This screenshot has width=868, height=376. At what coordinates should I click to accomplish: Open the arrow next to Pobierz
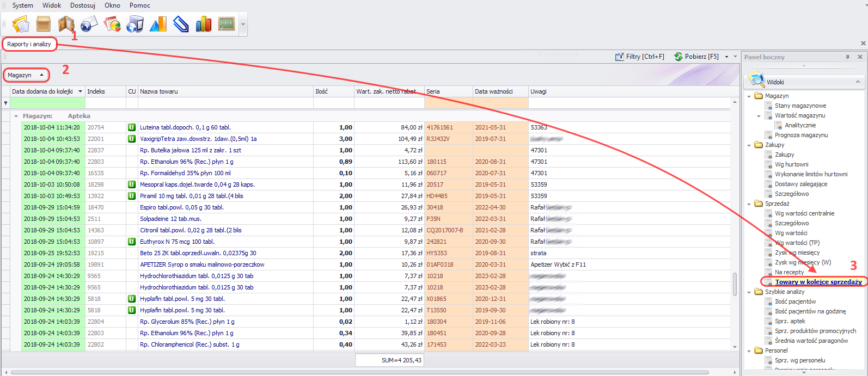pyautogui.click(x=726, y=57)
